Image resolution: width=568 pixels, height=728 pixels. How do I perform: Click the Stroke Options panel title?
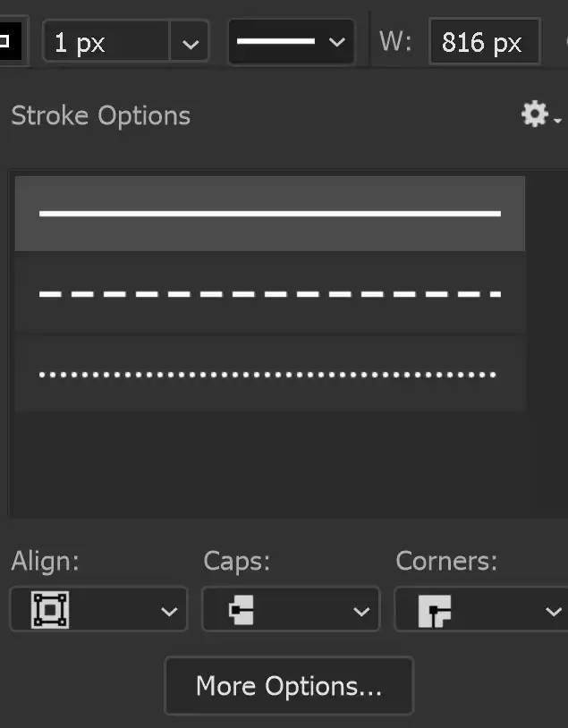[100, 115]
